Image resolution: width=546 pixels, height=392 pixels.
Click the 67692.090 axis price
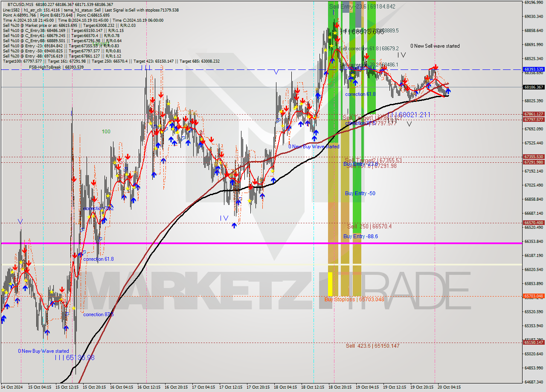pyautogui.click(x=533, y=129)
